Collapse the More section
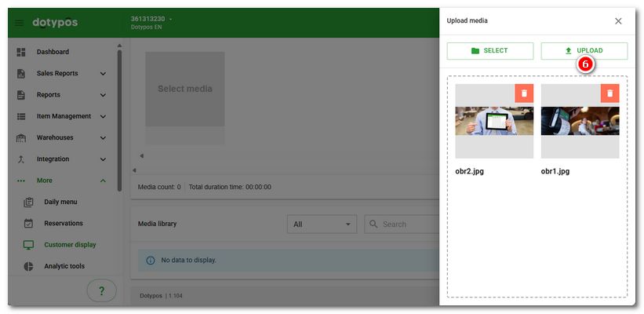The width and height of the screenshot is (644, 314). pyautogui.click(x=103, y=181)
